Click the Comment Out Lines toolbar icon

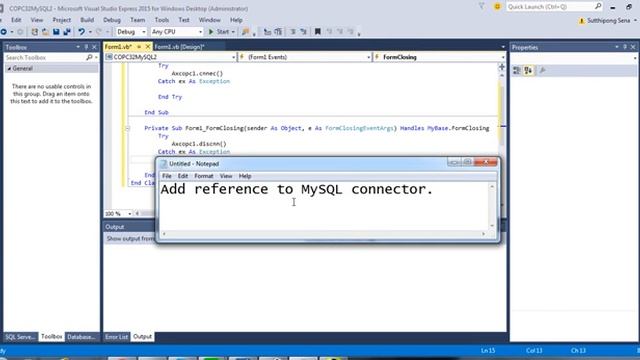pos(267,31)
